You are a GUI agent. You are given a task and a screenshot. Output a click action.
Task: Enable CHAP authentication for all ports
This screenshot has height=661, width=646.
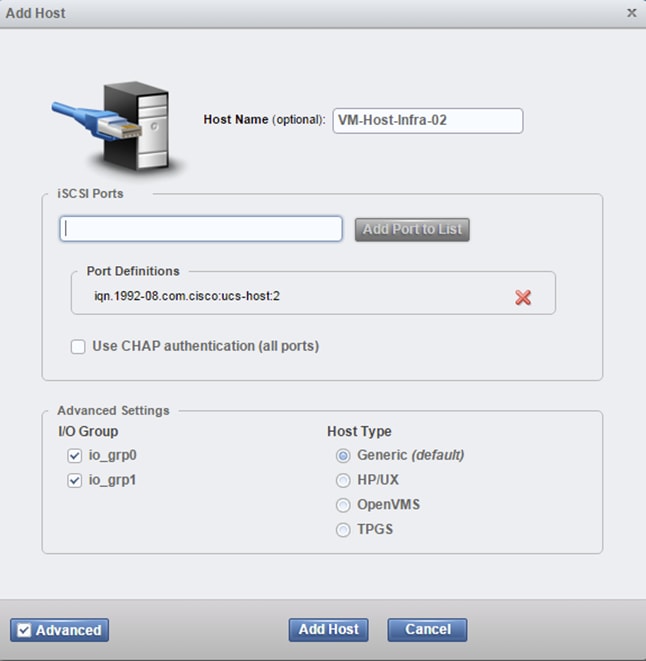coord(78,347)
